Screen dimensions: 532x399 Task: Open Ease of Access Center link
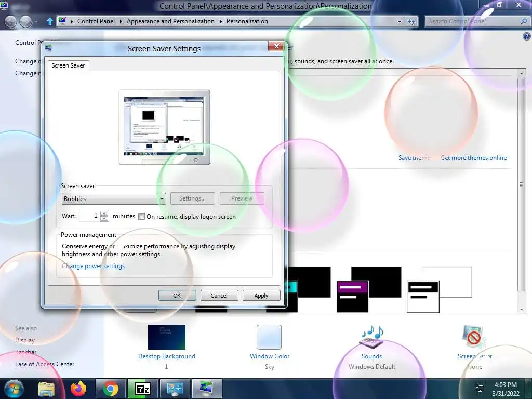pos(45,364)
